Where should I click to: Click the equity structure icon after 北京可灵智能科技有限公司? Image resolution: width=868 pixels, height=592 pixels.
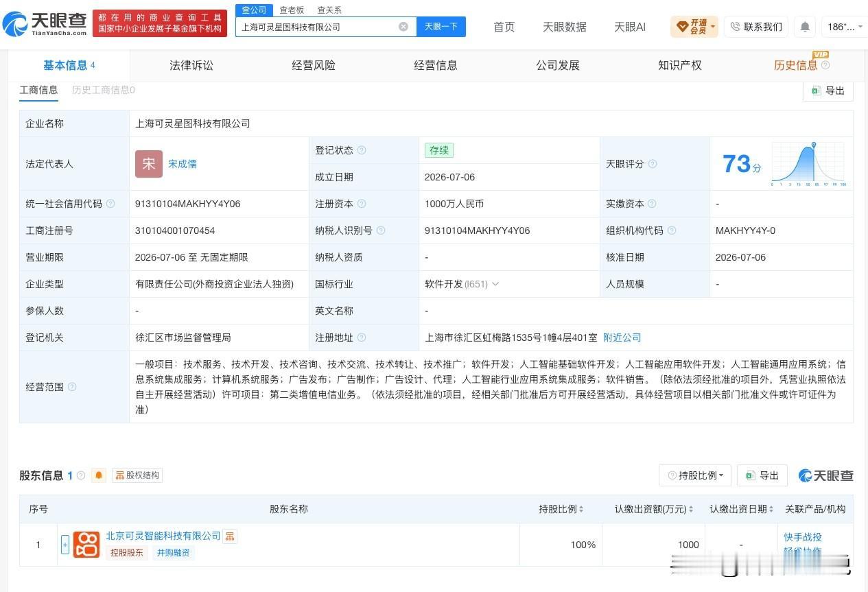tap(230, 536)
